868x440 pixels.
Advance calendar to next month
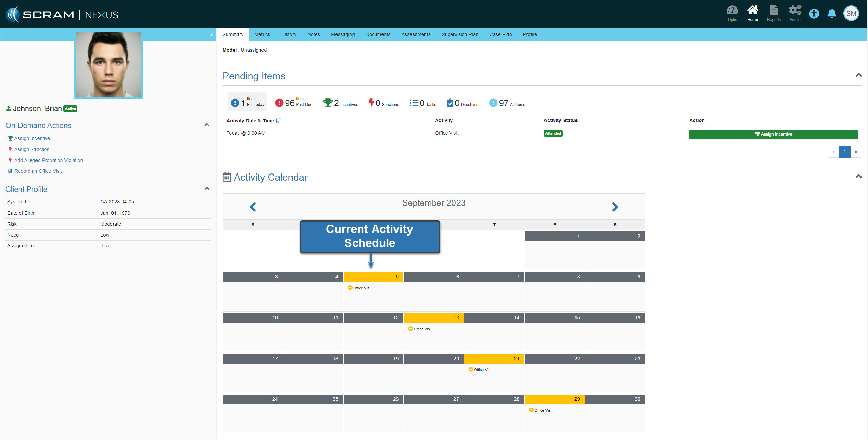(615, 207)
